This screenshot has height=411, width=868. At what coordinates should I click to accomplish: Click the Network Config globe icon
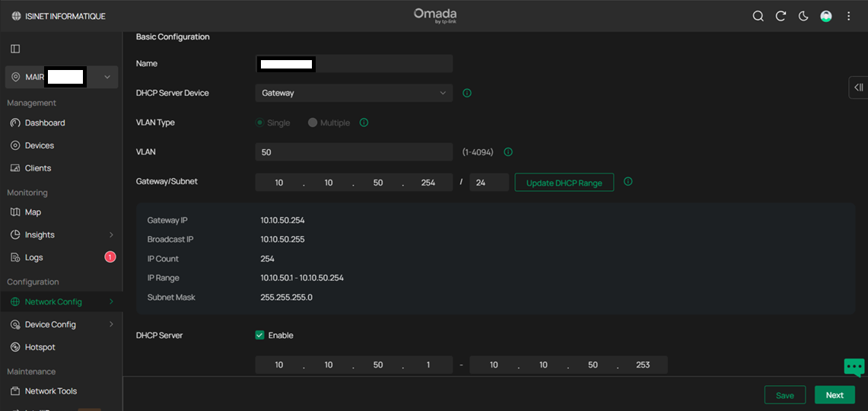click(15, 302)
